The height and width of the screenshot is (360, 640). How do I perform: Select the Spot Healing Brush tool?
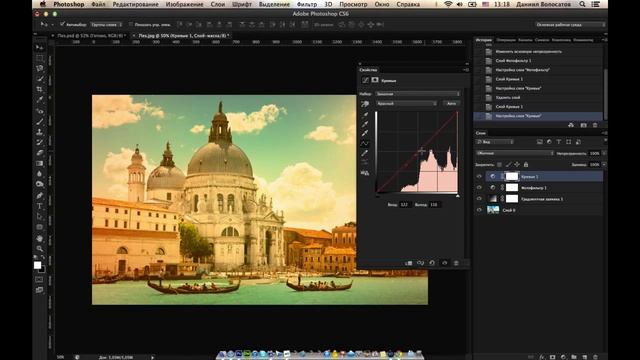(40, 111)
